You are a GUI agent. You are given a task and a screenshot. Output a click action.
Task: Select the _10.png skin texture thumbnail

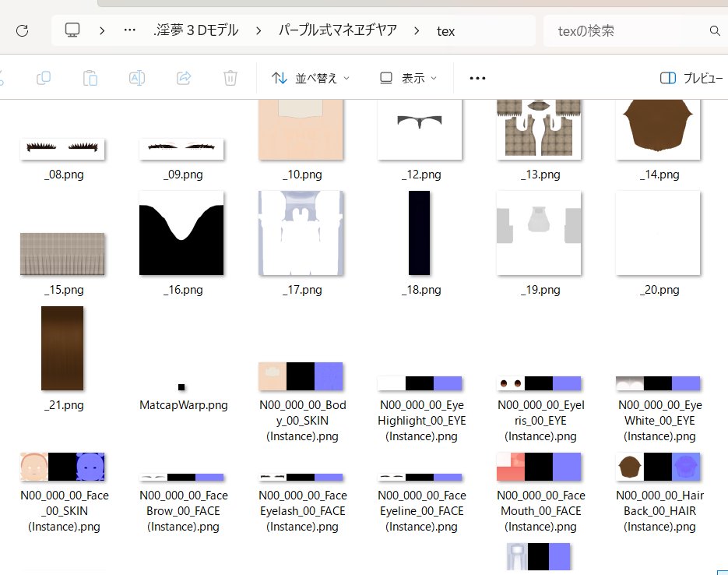(x=301, y=129)
